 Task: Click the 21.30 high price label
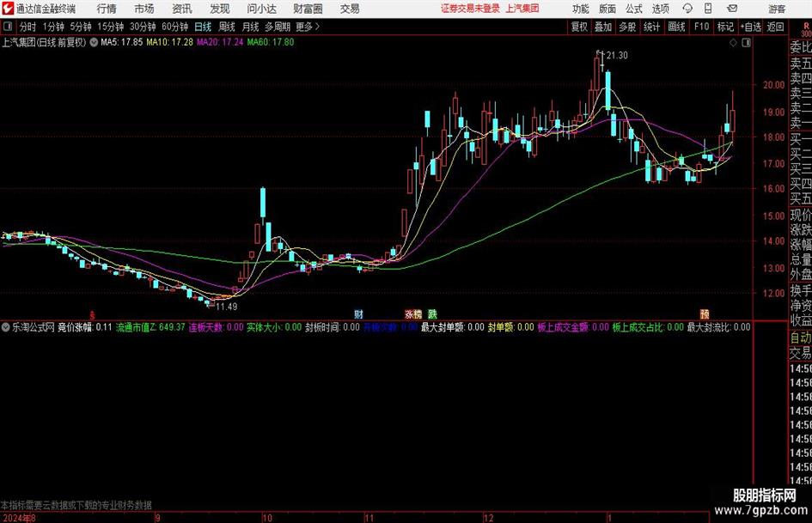616,56
